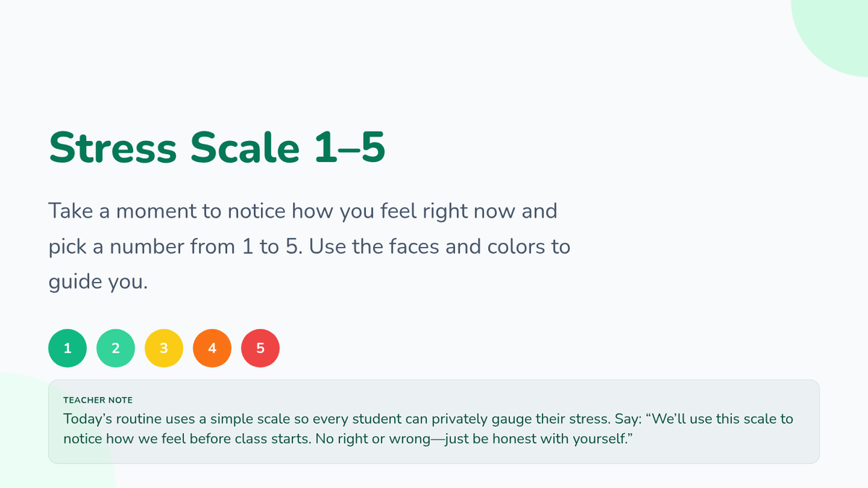Select the dark green number 1 circle
Screen dimensions: 868x488
[x=67, y=348]
